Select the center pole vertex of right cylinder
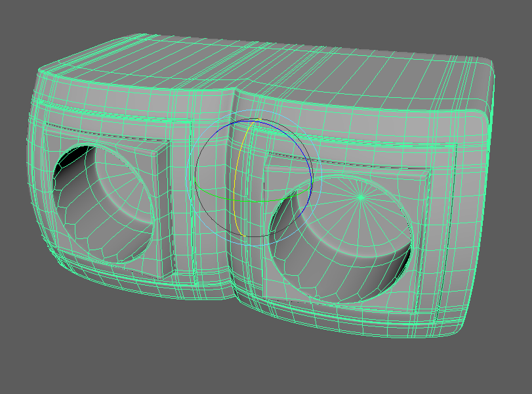Image resolution: width=532 pixels, height=394 pixels. [x=360, y=196]
